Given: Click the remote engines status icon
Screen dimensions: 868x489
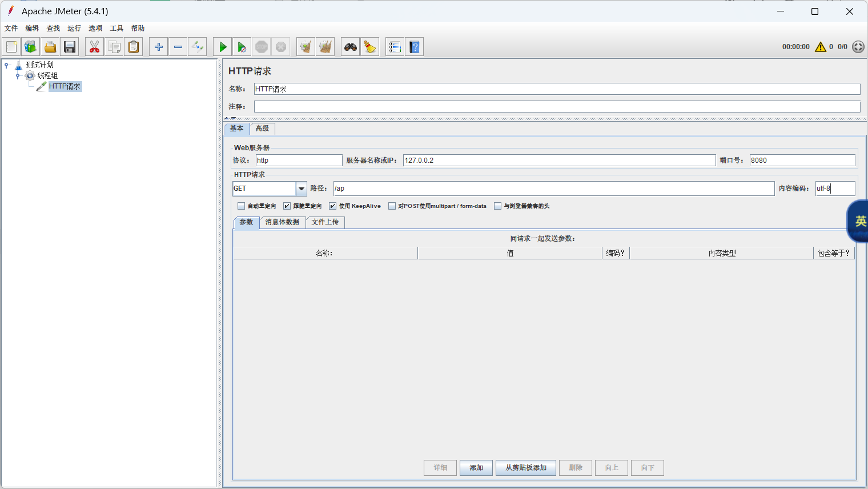Looking at the screenshot, I should click(858, 47).
